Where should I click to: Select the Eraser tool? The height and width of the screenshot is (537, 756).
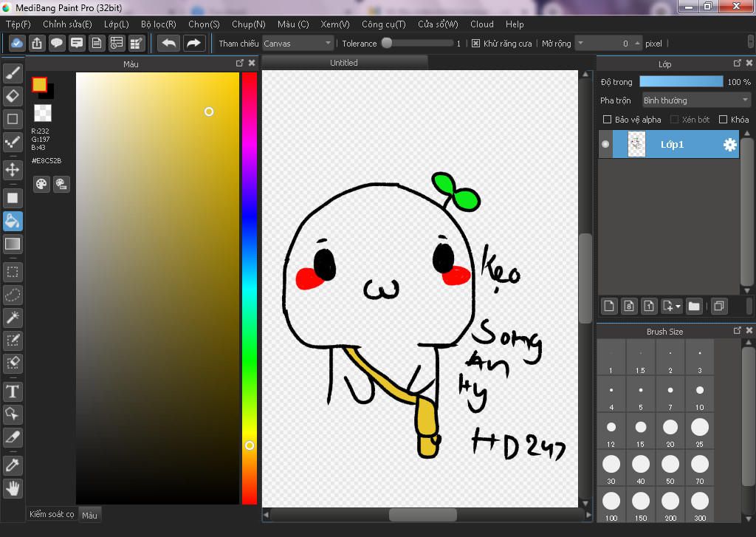(x=13, y=96)
